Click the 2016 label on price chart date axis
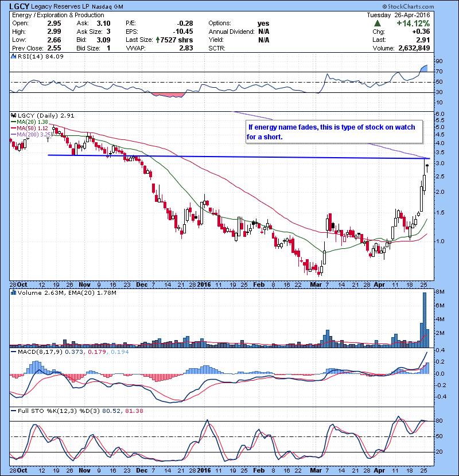Screen dimensions: 459x476 coord(204,285)
